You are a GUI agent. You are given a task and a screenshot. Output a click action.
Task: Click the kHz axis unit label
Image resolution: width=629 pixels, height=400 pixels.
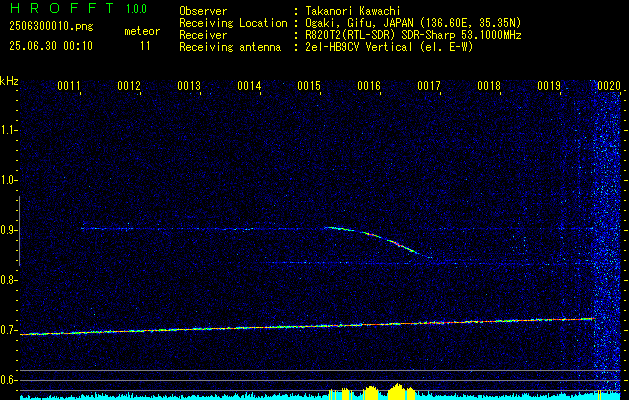[9, 81]
